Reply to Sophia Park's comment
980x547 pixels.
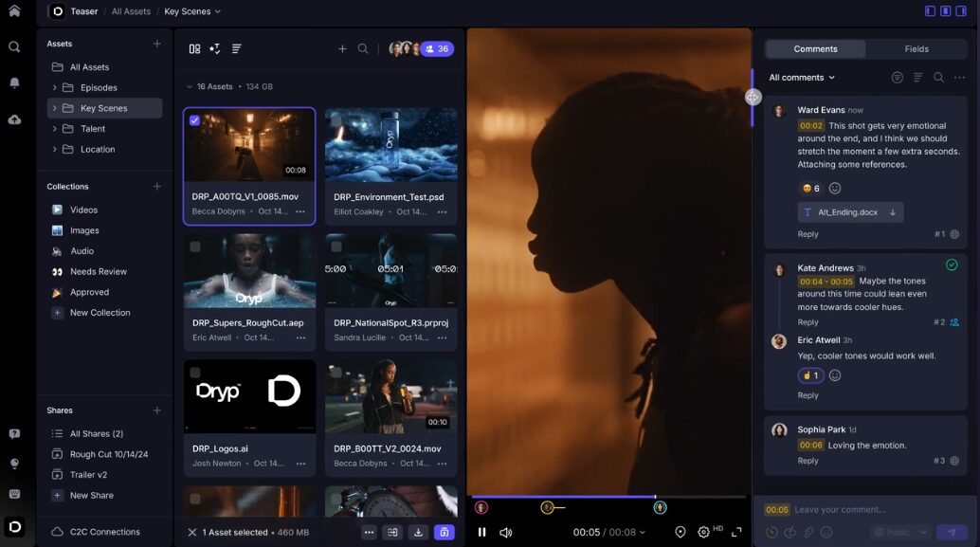point(808,461)
